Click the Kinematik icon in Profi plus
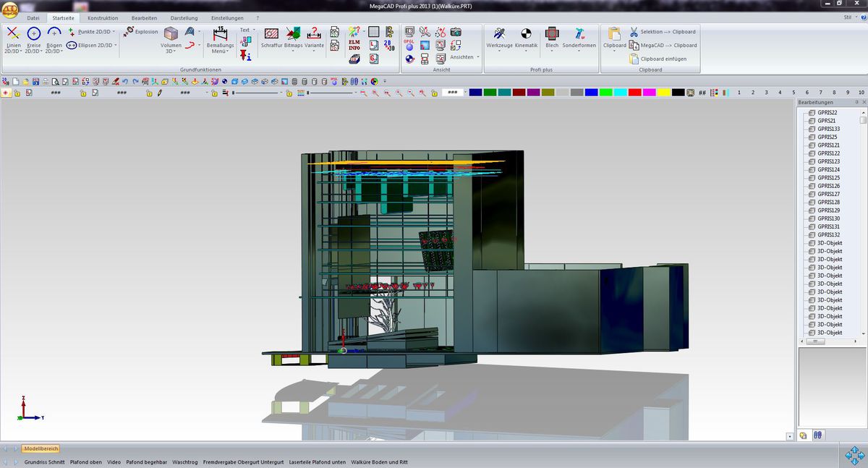 coord(526,34)
